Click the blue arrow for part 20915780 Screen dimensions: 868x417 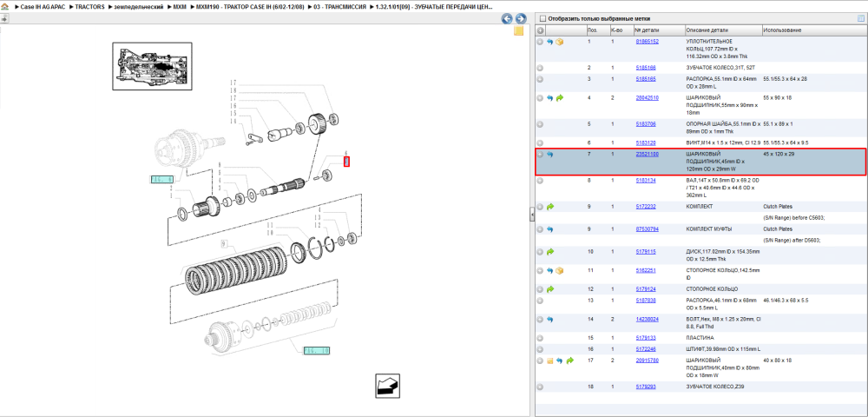click(560, 361)
